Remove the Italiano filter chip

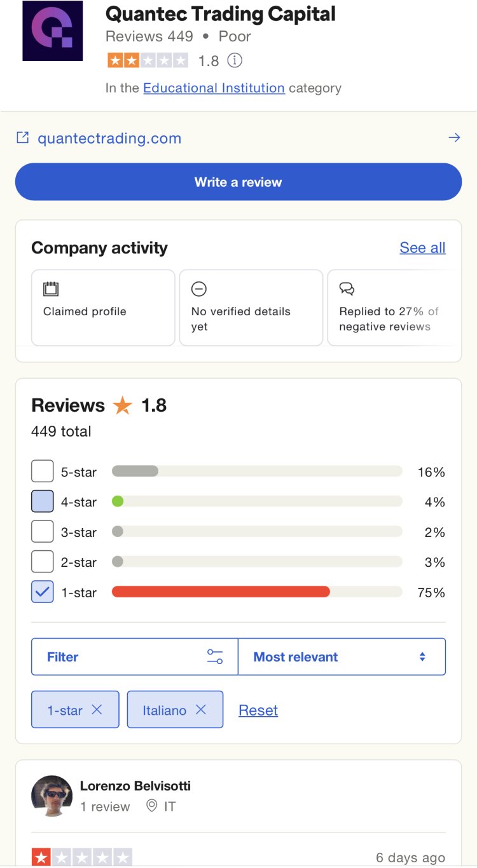coord(201,709)
